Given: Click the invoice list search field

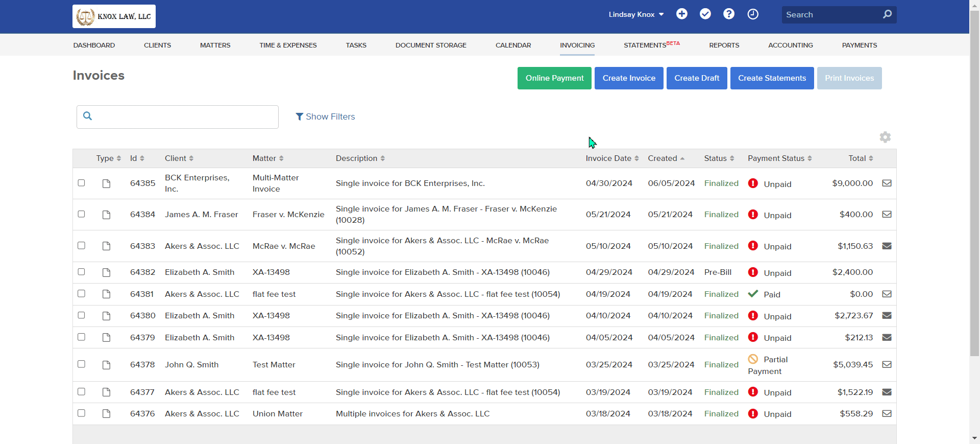Looking at the screenshot, I should (x=178, y=117).
